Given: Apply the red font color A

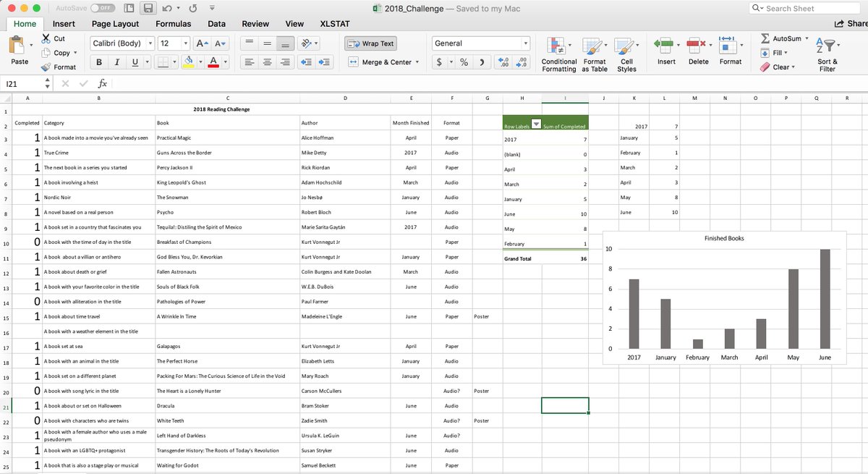Looking at the screenshot, I should click(x=213, y=62).
